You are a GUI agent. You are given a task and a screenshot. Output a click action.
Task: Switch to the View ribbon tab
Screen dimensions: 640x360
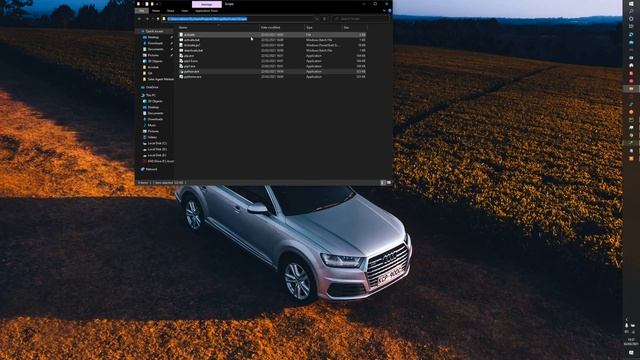coord(184,11)
